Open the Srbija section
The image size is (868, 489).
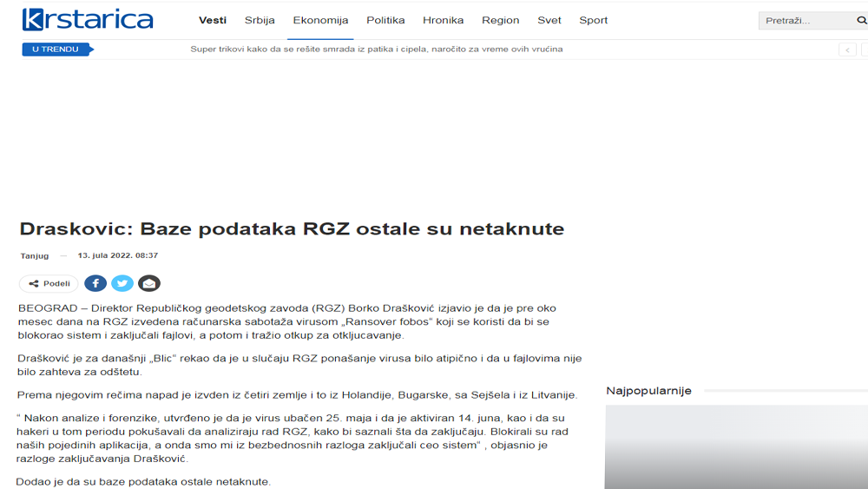tap(260, 21)
